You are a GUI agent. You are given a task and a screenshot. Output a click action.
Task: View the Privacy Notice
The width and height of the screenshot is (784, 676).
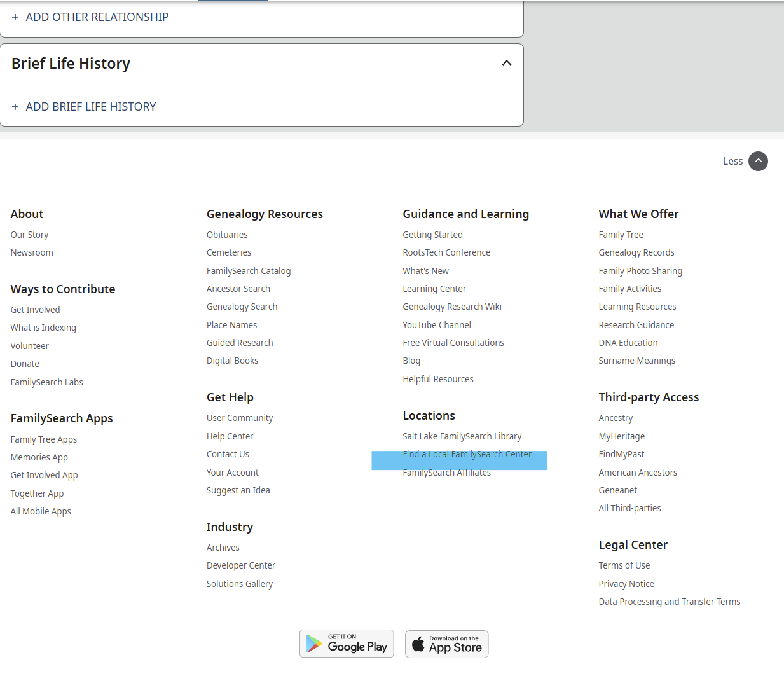(x=626, y=584)
